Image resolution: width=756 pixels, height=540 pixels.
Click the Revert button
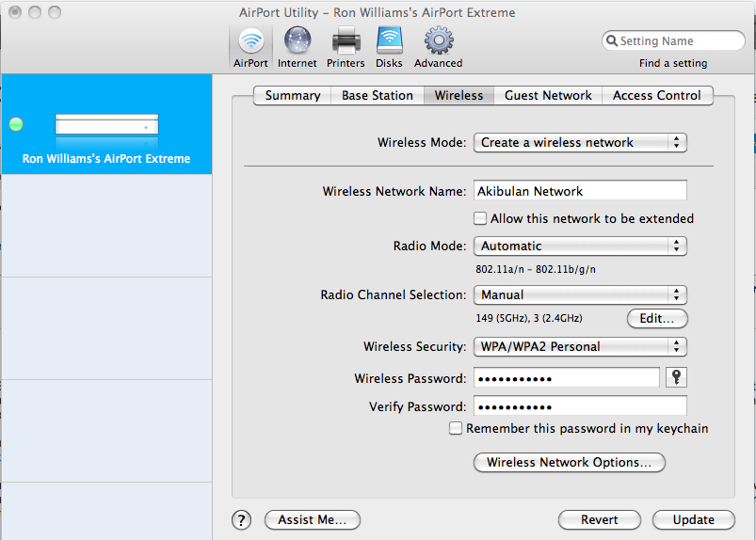pos(600,520)
